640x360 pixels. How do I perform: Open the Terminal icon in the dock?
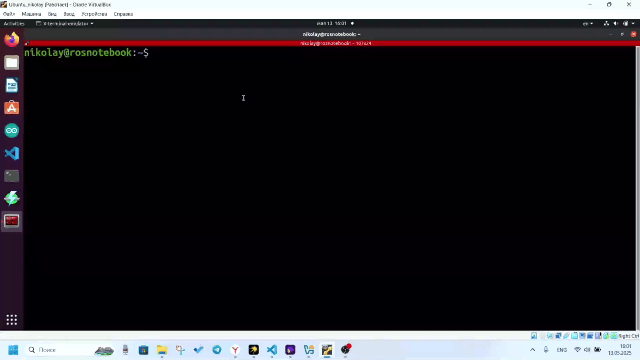11,176
